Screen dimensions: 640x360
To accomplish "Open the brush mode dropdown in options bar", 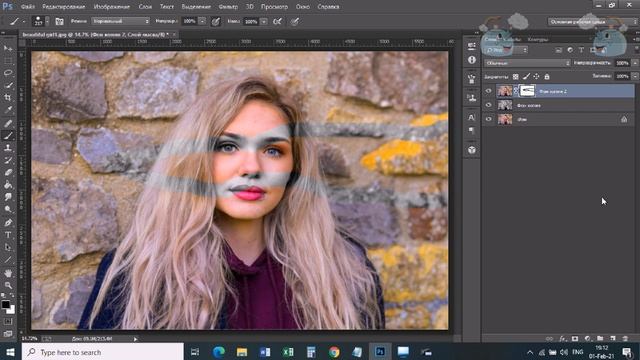I will 121,21.
